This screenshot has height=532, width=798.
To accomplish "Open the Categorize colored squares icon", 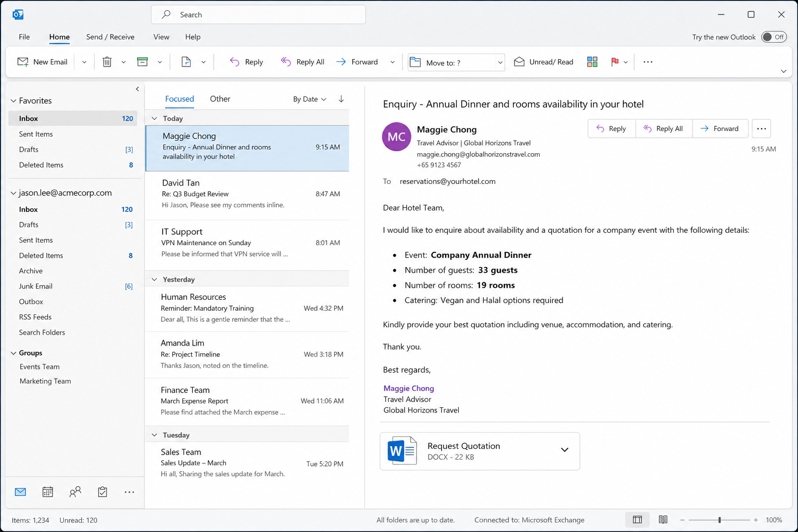I will [x=592, y=62].
